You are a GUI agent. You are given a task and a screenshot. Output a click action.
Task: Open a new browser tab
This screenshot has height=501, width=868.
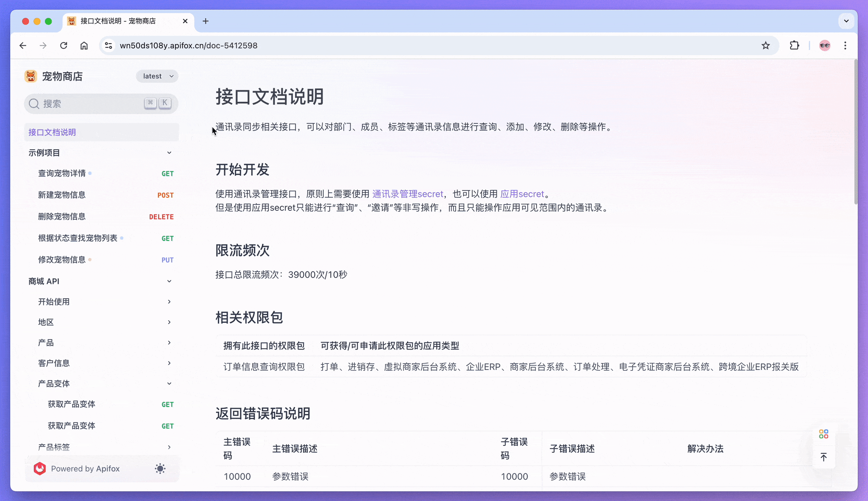[x=206, y=21]
